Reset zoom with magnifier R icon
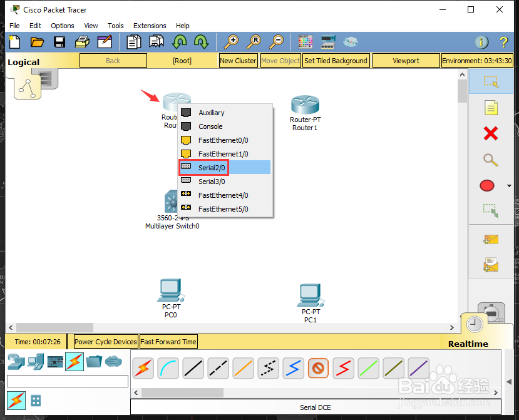The height and width of the screenshot is (420, 519). point(254,42)
